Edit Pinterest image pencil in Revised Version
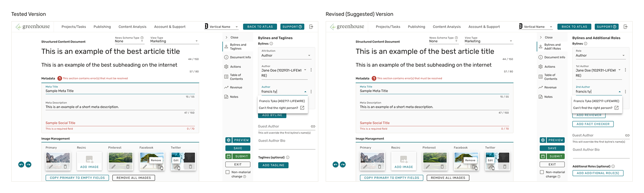 428,166
